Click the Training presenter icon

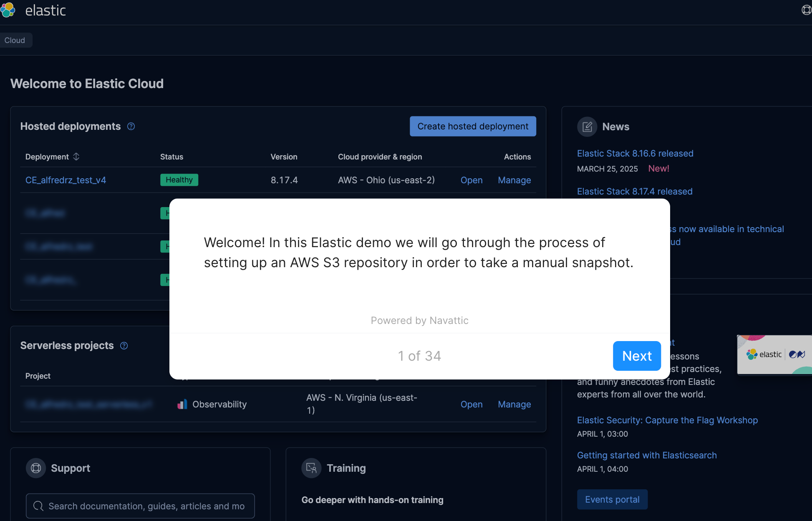click(x=311, y=468)
